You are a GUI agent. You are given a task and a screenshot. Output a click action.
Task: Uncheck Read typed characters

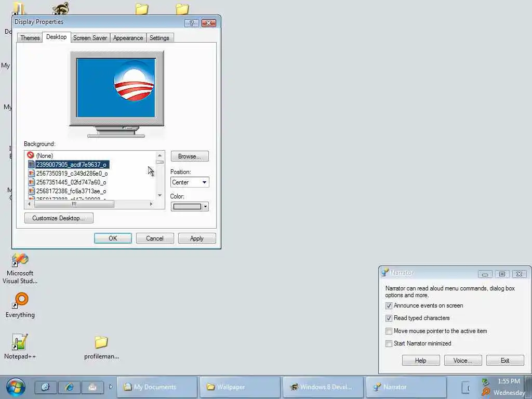point(389,318)
